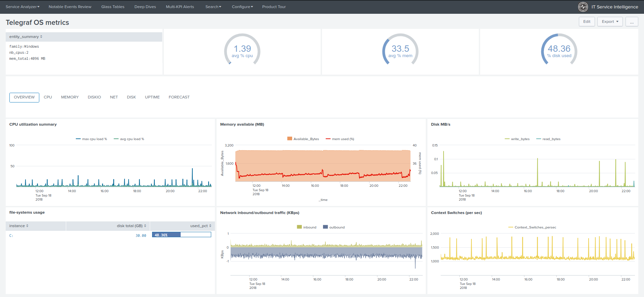Click the IT Service Intelligence logo icon
The height and width of the screenshot is (297, 644).
point(583,7)
